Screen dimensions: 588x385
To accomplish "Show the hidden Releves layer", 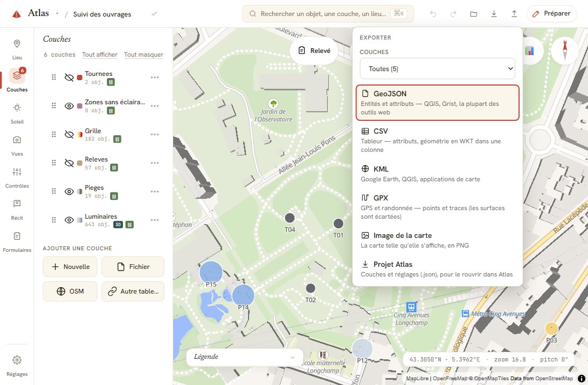I will coord(69,163).
